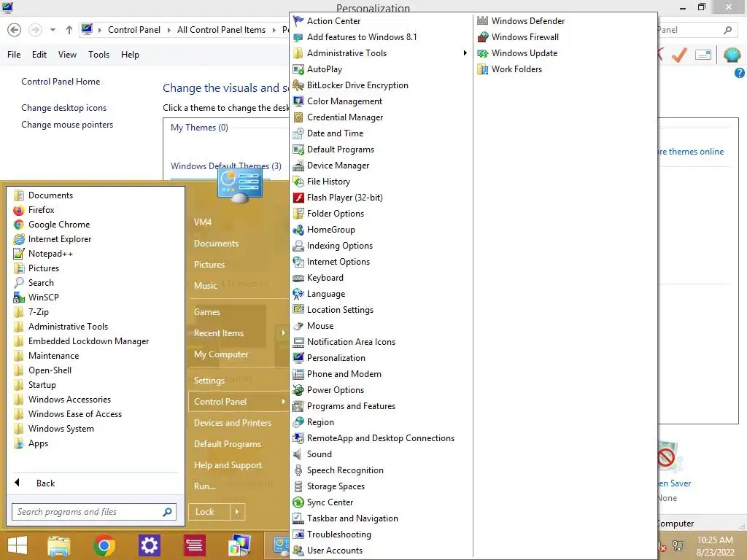Open Speech Recognition entry
The width and height of the screenshot is (747, 560).
[x=345, y=470]
